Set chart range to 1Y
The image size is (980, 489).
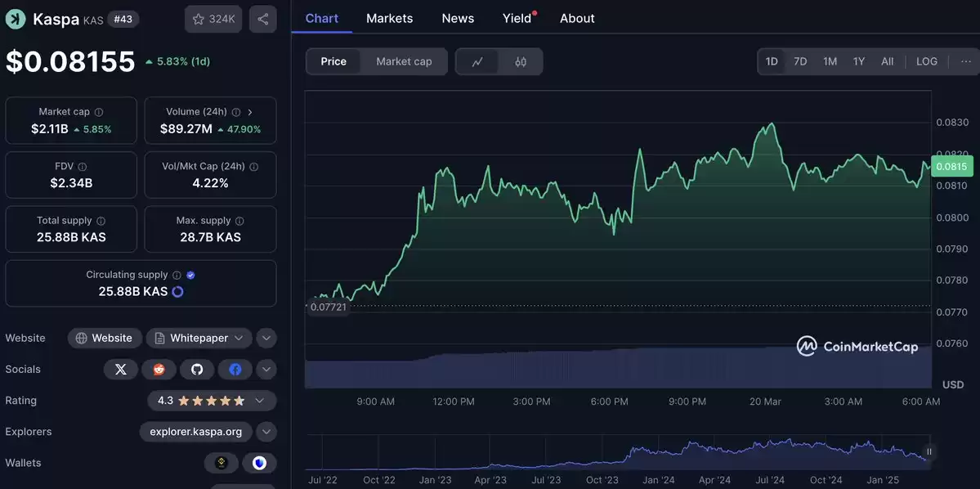tap(859, 61)
